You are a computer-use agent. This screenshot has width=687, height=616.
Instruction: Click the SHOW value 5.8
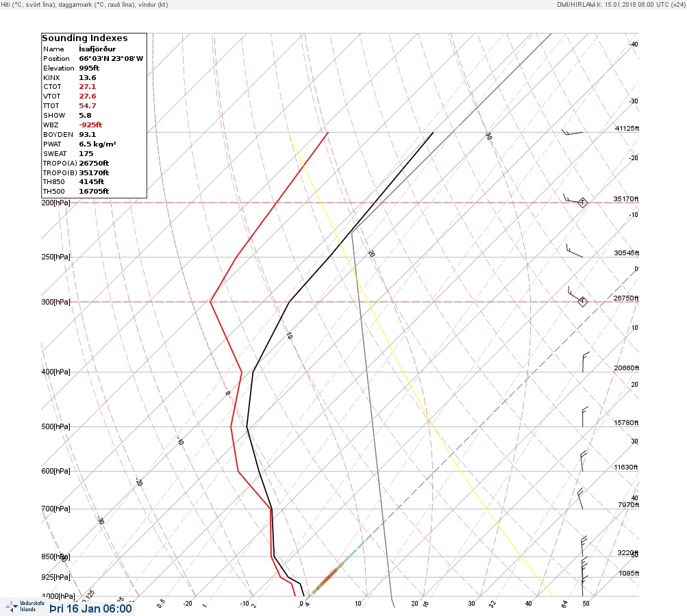(85, 116)
